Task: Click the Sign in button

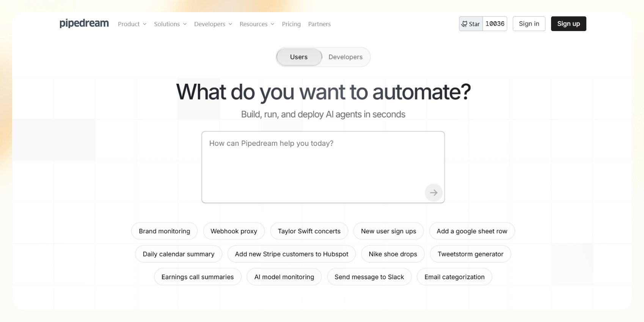Action: click(x=529, y=24)
